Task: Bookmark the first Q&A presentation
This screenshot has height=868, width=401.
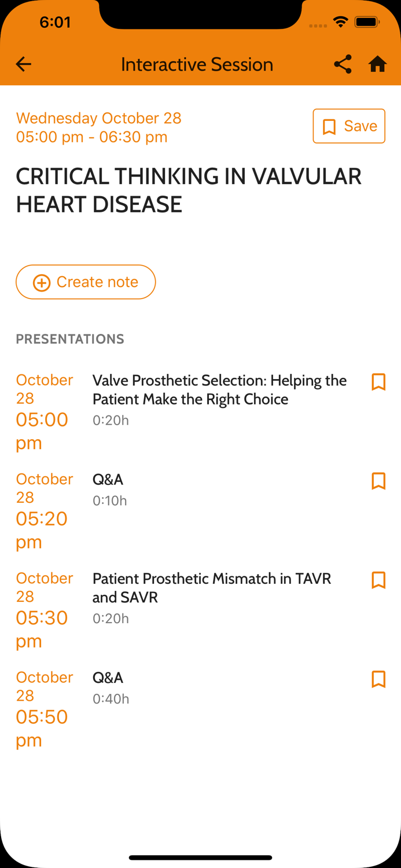Action: [378, 481]
